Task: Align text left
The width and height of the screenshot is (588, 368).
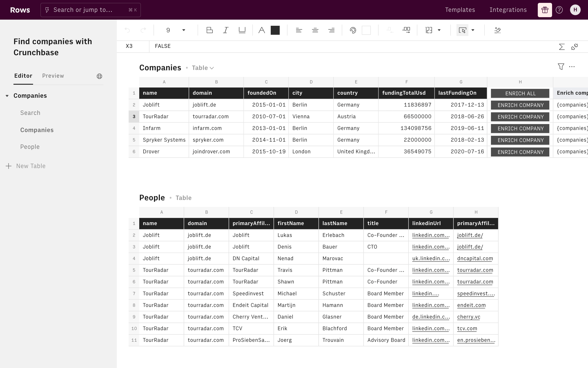Action: click(x=299, y=30)
